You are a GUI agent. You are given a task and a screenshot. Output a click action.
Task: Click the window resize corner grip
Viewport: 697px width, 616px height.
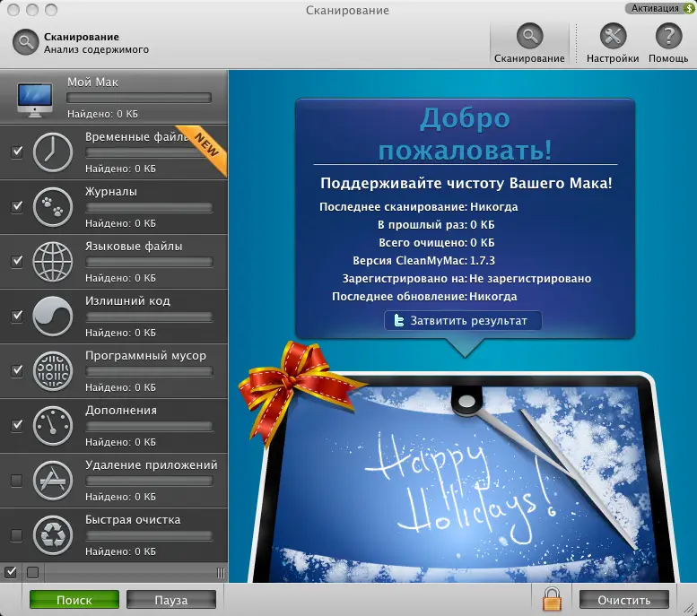(x=690, y=609)
